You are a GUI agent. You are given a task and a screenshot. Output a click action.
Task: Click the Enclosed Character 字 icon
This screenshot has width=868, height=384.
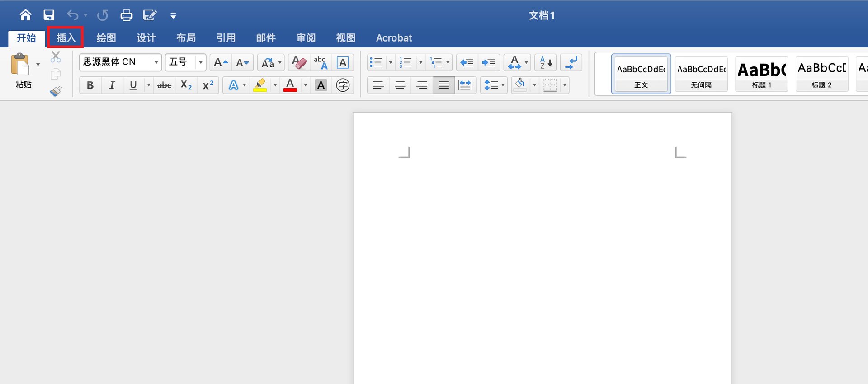[x=343, y=85]
